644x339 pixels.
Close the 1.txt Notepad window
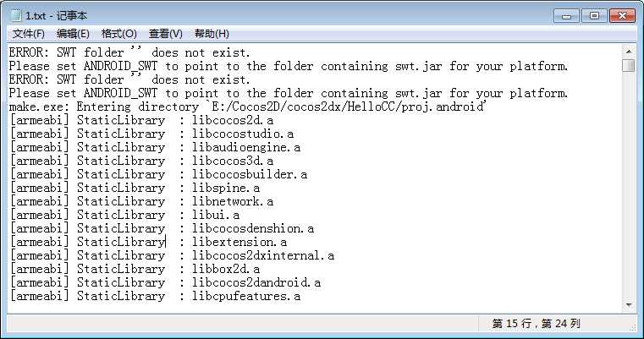coord(621,14)
